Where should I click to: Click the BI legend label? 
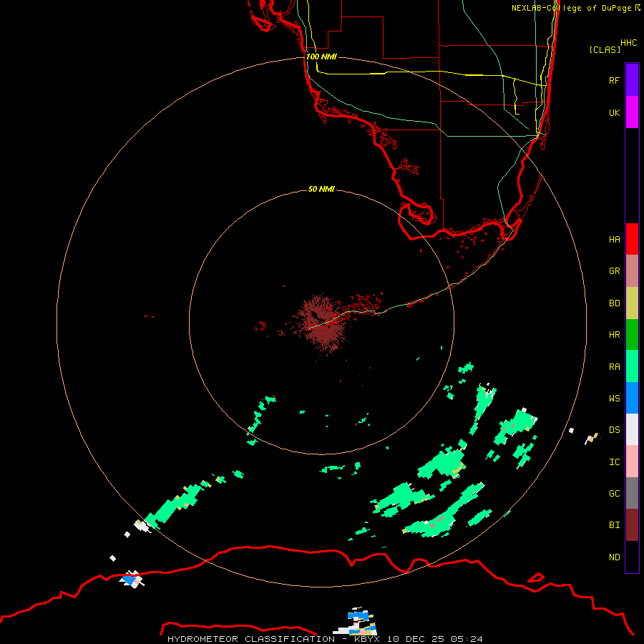pos(614,525)
